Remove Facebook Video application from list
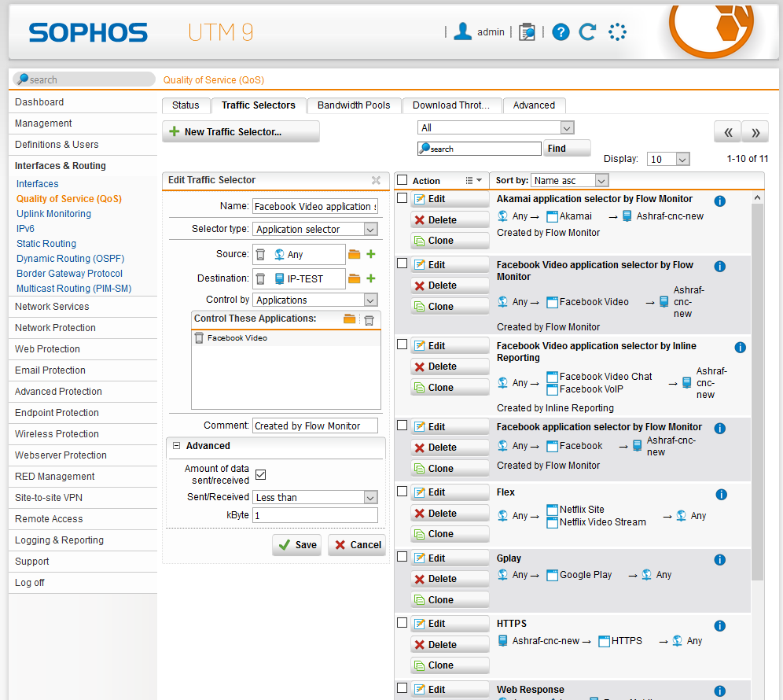The image size is (783, 700). tap(199, 338)
